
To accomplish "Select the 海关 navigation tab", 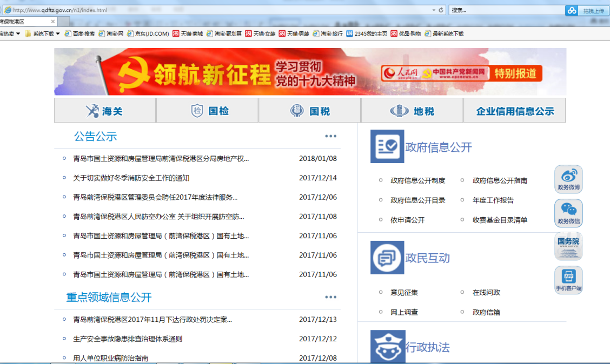I will (105, 111).
